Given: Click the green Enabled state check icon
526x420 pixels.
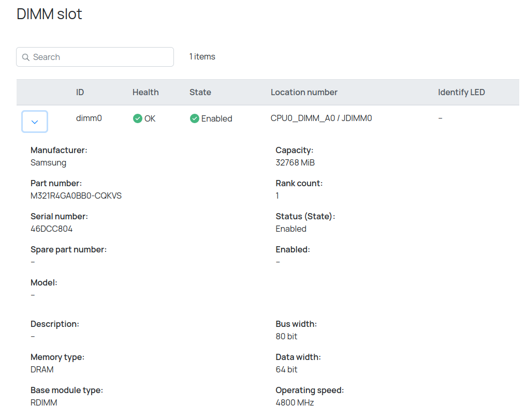Looking at the screenshot, I should pyautogui.click(x=195, y=118).
